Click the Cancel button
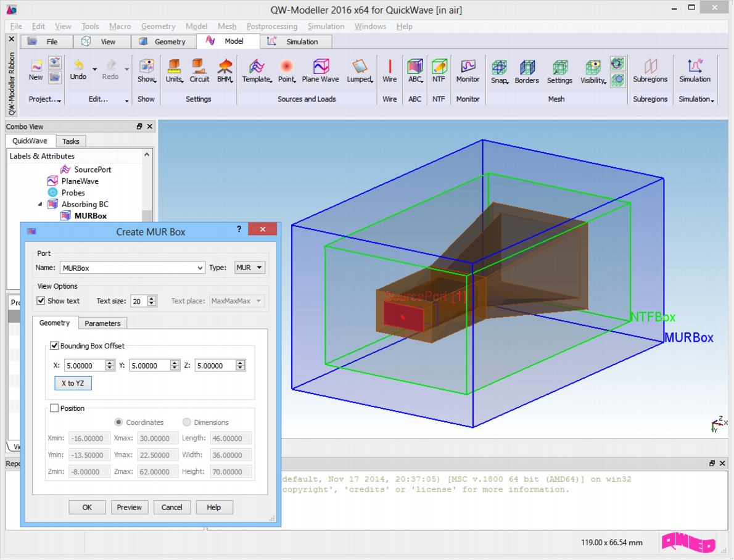The width and height of the screenshot is (734, 560). (x=172, y=507)
